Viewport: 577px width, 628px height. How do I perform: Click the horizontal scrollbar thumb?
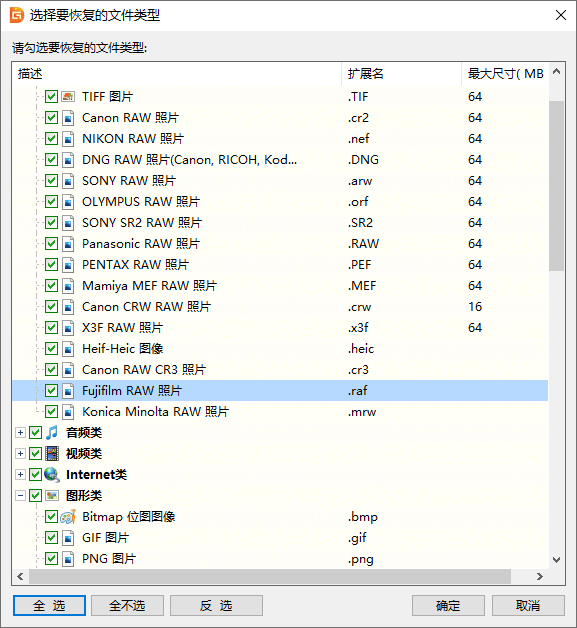tap(270, 576)
